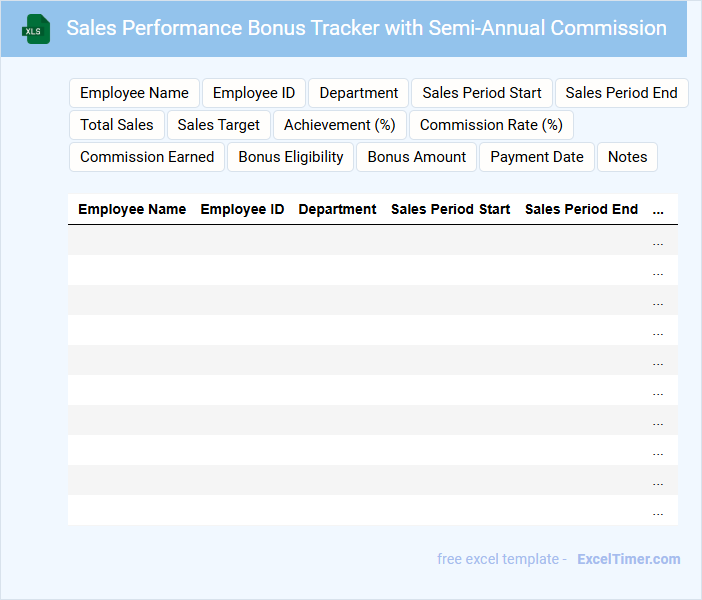Click the Department tag chip
Screen dimensions: 702x600
pyautogui.click(x=358, y=93)
